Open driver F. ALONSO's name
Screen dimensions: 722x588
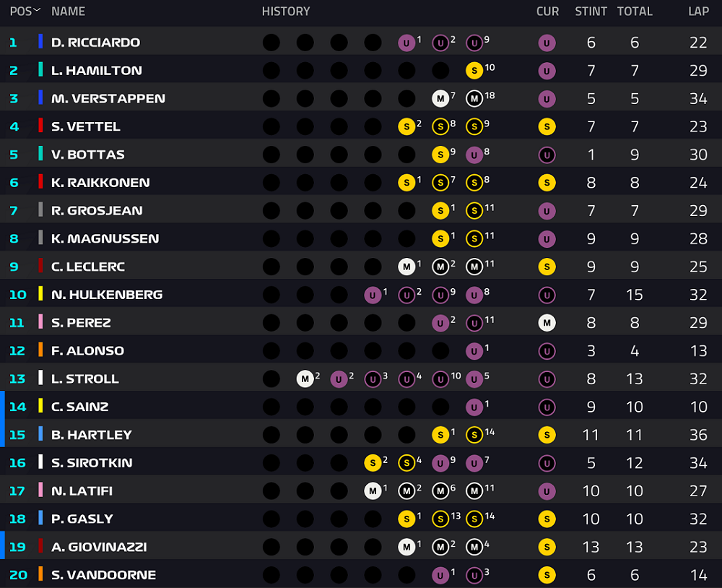pyautogui.click(x=87, y=351)
